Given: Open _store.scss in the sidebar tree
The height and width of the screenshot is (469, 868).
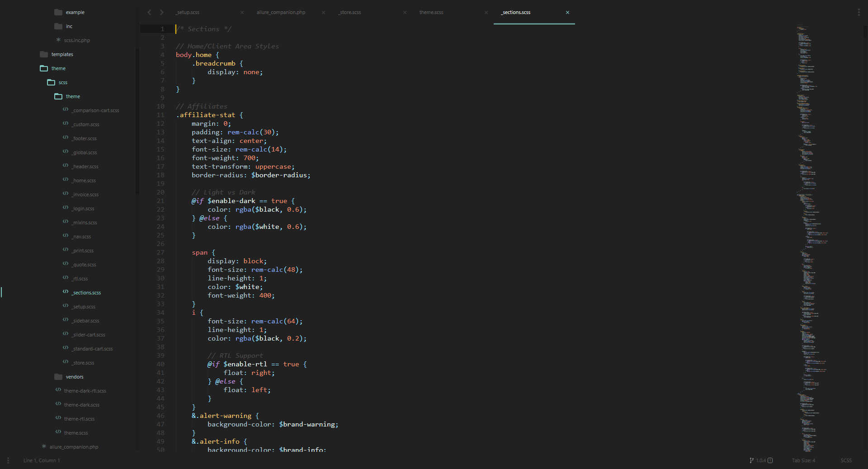Looking at the screenshot, I should (x=83, y=363).
